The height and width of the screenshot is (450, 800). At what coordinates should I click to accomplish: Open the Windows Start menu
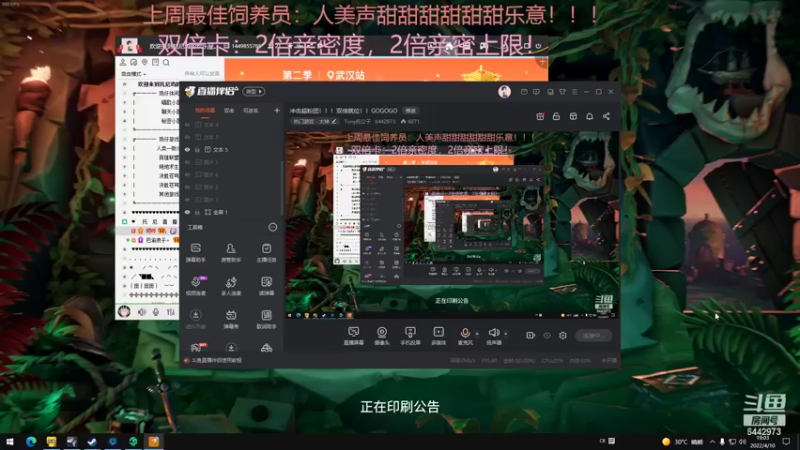[x=10, y=441]
